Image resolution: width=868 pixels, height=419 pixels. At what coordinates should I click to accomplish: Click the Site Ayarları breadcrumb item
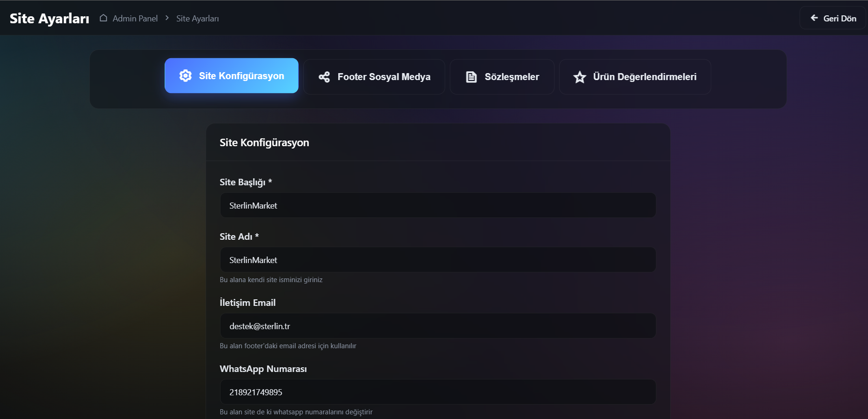click(x=197, y=19)
